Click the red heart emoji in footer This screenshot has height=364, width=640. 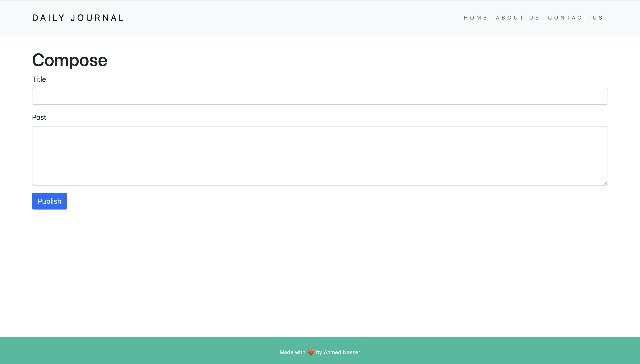[x=311, y=352]
